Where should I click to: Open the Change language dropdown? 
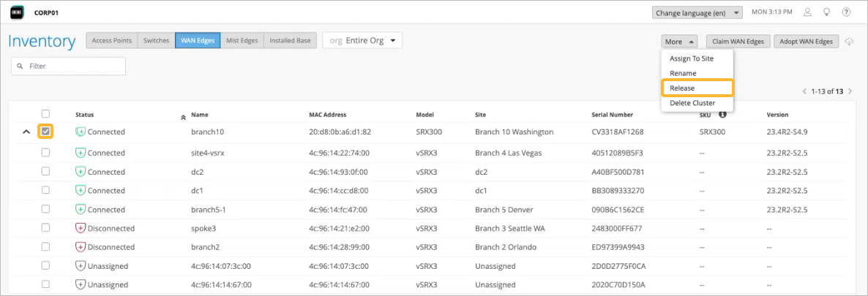point(697,12)
